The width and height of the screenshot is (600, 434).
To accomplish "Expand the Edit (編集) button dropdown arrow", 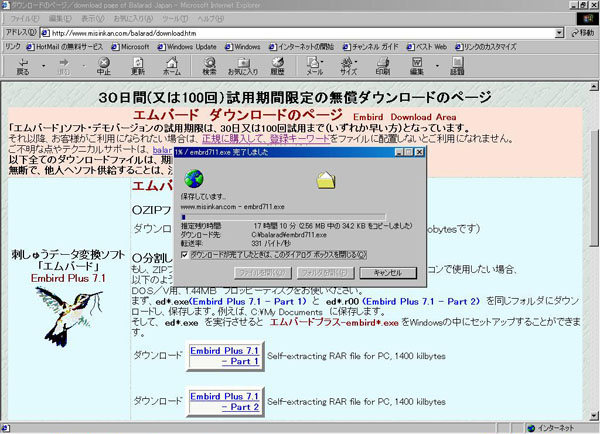I will (x=437, y=66).
